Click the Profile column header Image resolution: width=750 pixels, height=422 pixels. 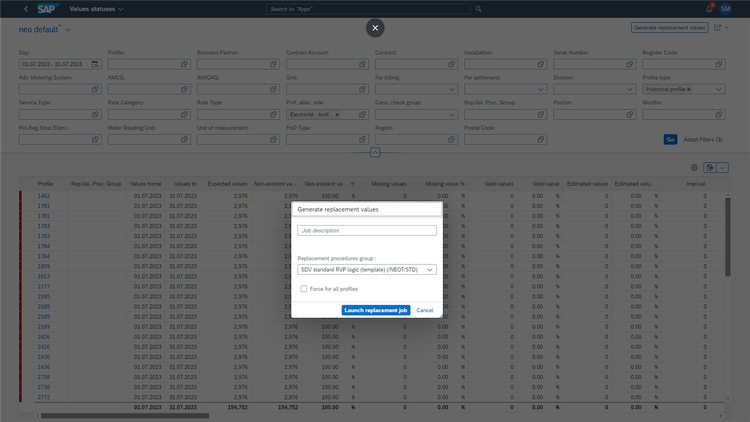click(x=45, y=184)
